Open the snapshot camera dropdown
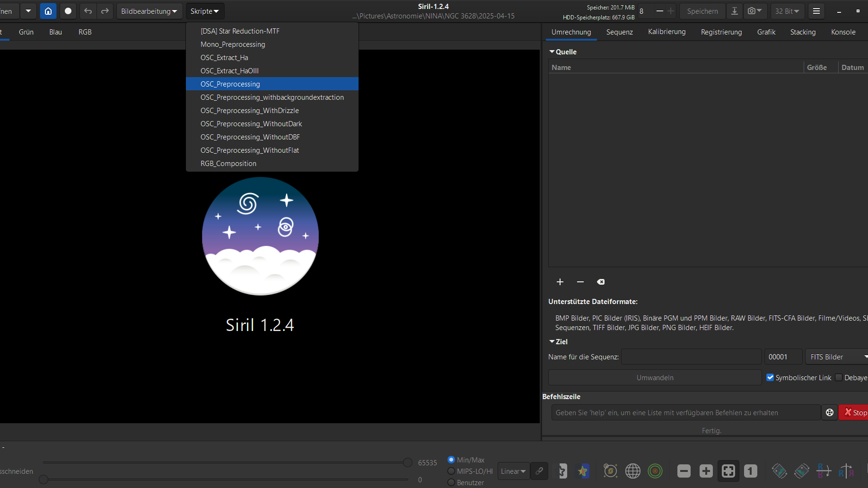Image resolution: width=868 pixels, height=488 pixels. (755, 11)
